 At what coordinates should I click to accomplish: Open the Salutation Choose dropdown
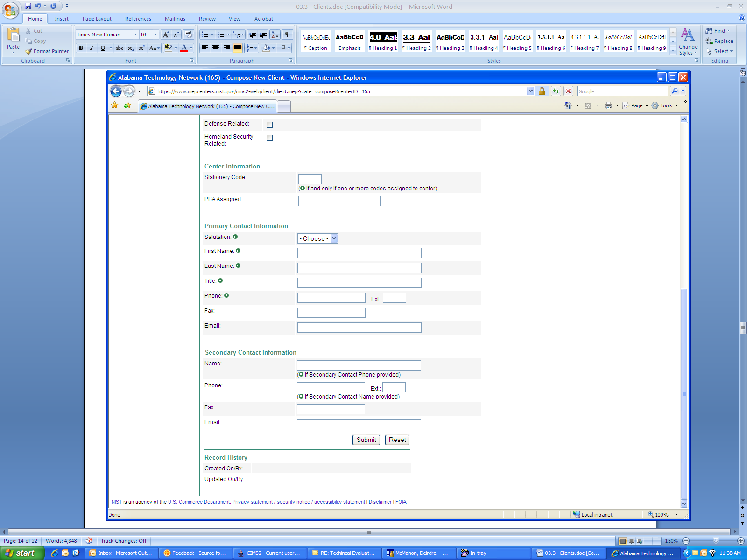pyautogui.click(x=318, y=238)
